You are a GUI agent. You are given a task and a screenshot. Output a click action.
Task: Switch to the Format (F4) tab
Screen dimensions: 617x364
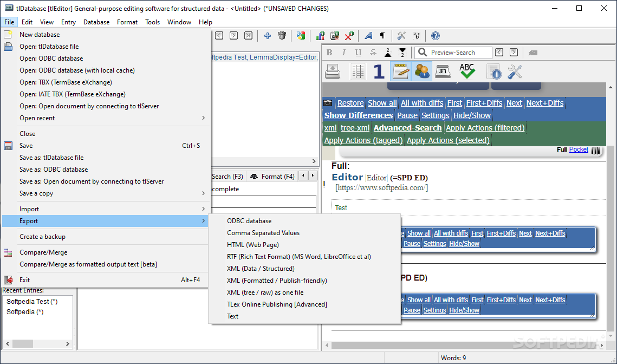(x=272, y=176)
